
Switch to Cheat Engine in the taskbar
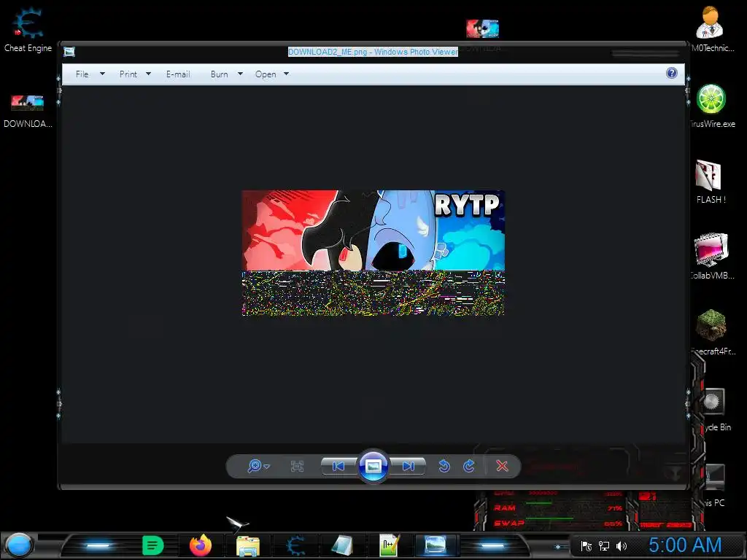tap(295, 545)
